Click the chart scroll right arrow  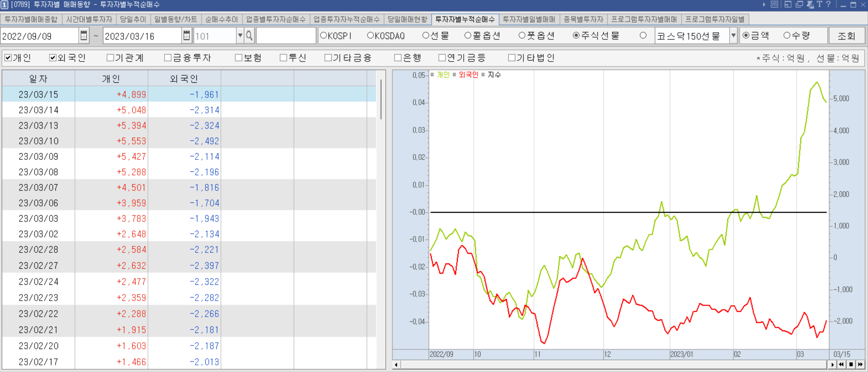pyautogui.click(x=833, y=364)
